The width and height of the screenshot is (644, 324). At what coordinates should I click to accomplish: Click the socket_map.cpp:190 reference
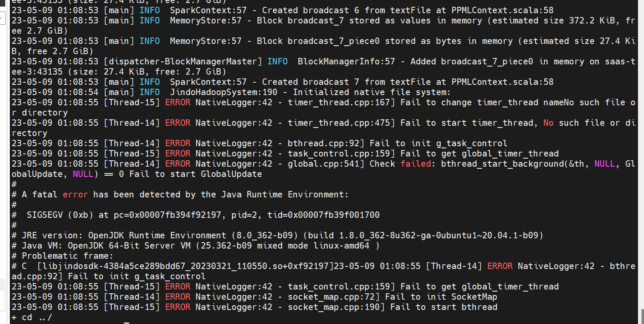tap(336, 307)
